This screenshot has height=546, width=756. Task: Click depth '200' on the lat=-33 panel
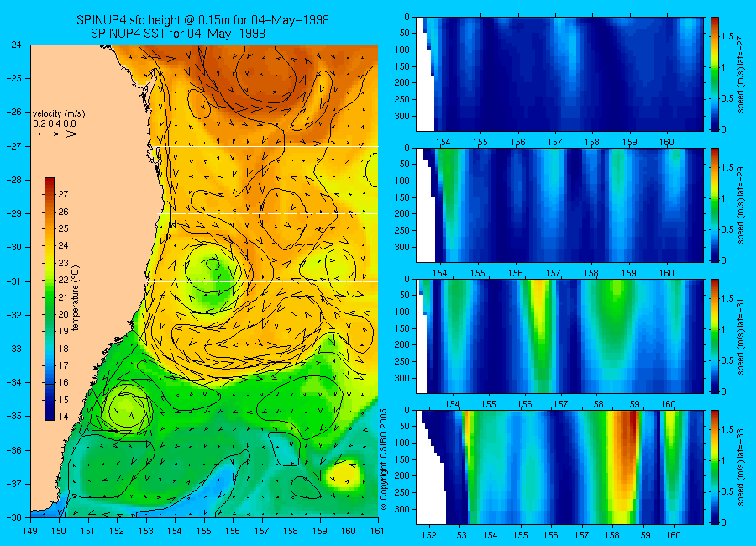(402, 476)
